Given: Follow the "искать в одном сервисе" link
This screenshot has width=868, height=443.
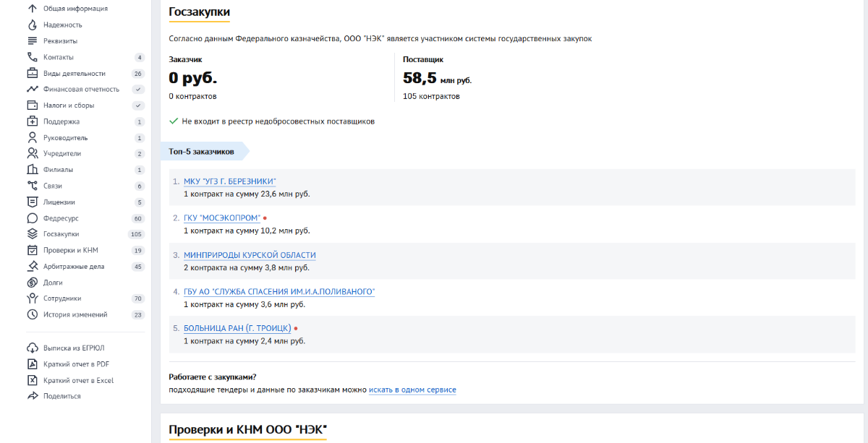Looking at the screenshot, I should click(412, 390).
